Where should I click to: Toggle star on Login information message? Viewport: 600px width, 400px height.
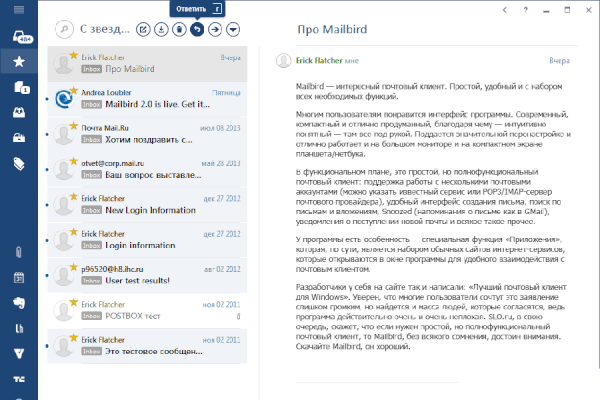[x=74, y=232]
